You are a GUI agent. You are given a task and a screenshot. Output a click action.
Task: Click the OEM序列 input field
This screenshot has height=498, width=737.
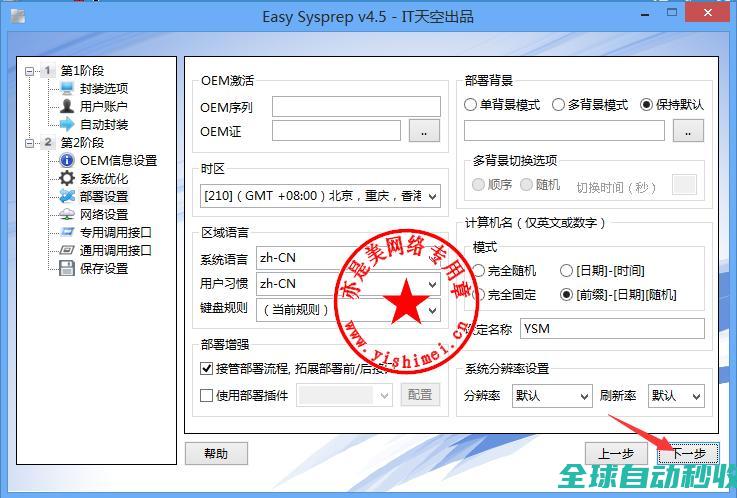[356, 107]
